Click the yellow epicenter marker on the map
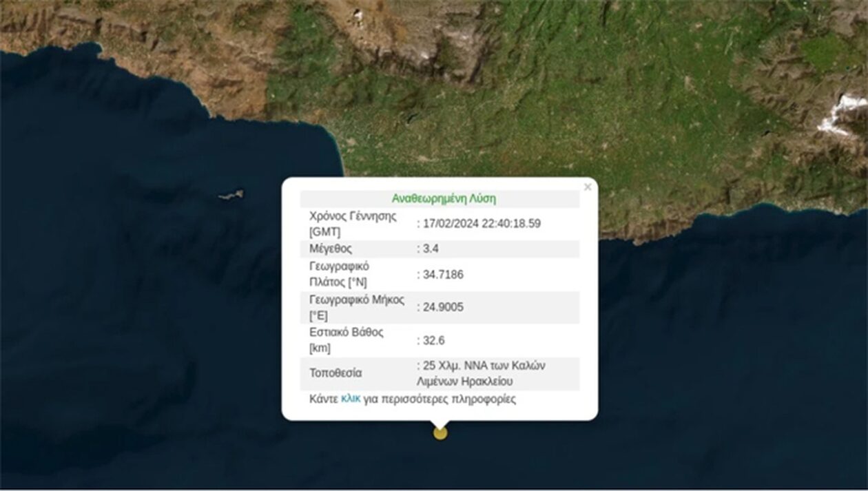Screen dimensions: 868x491 tap(440, 433)
